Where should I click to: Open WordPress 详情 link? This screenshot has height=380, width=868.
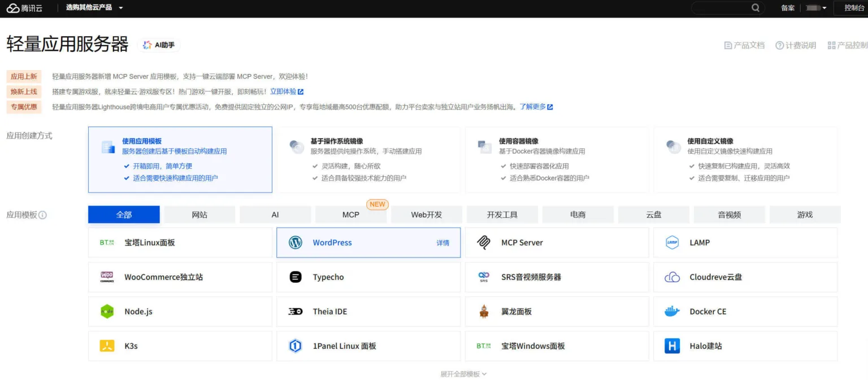point(443,243)
